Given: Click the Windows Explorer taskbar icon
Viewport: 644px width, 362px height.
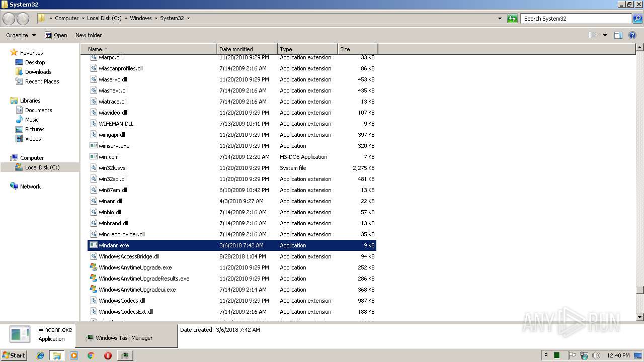Looking at the screenshot, I should [57, 355].
